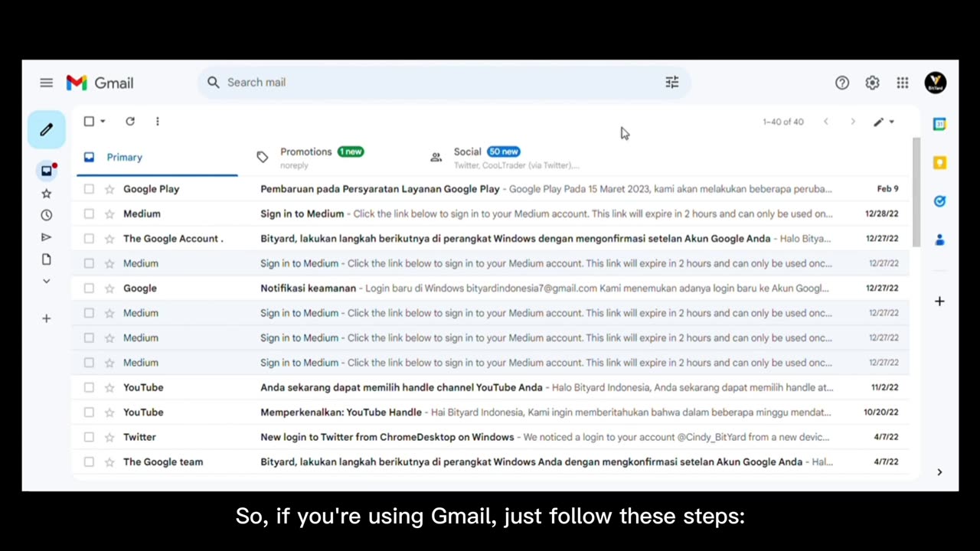
Task: Star the Twitter new login email
Action: pos(109,437)
